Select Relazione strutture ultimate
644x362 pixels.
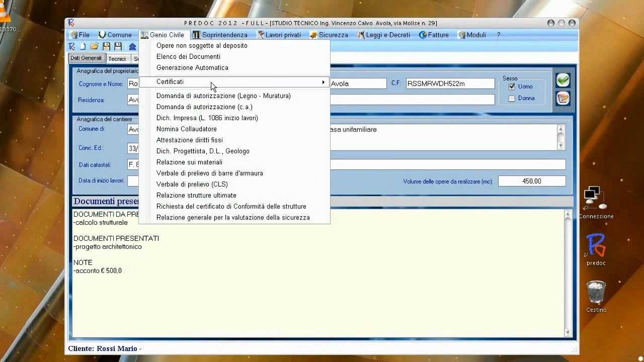[x=234, y=195]
